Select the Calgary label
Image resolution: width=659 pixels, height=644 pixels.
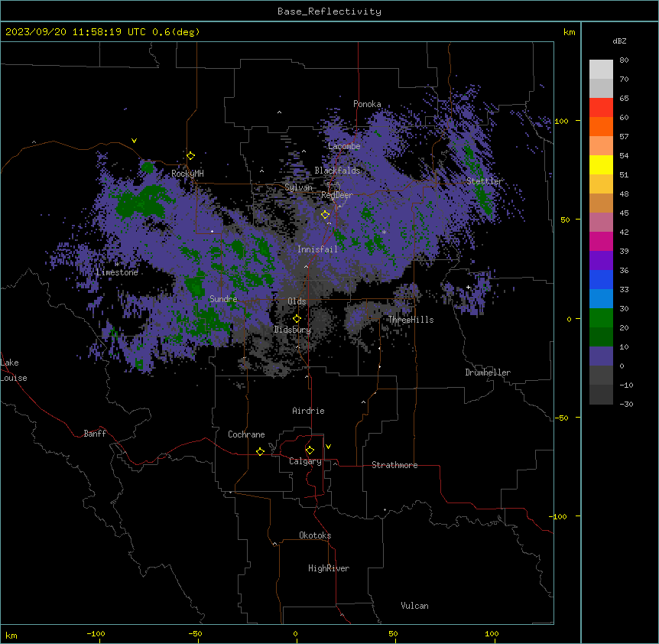(x=305, y=461)
